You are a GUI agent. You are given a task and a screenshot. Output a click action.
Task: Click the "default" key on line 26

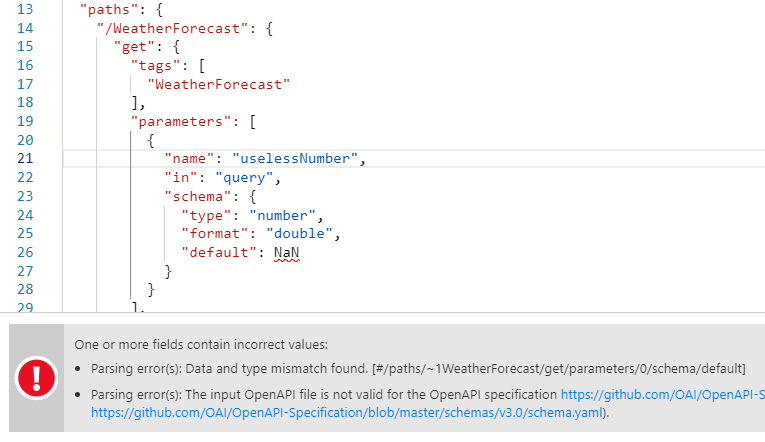click(219, 253)
